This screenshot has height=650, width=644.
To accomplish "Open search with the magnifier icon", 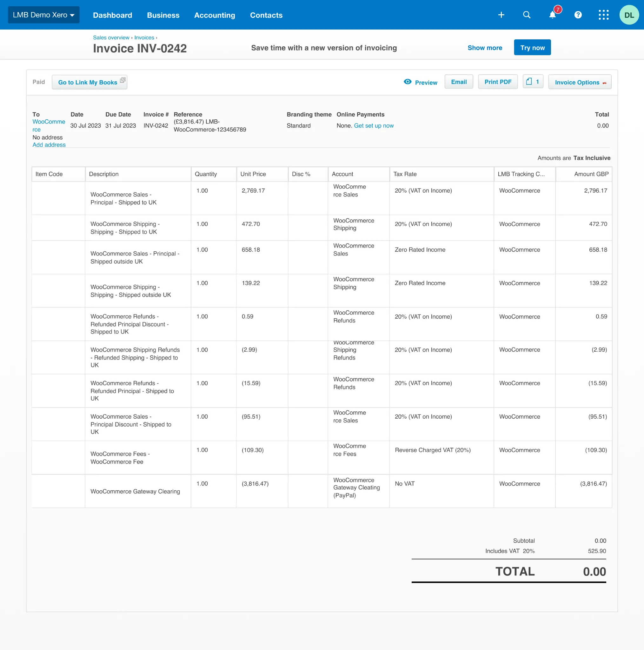I will click(527, 15).
